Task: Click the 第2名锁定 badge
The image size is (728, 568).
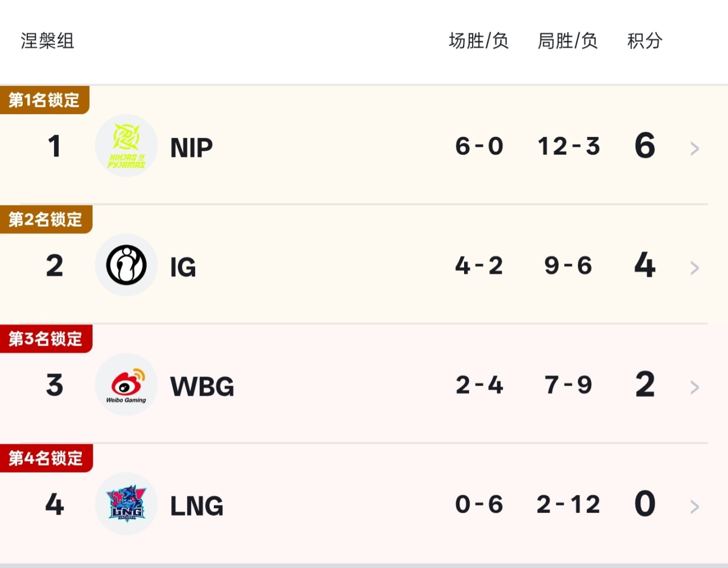Action: [x=45, y=219]
